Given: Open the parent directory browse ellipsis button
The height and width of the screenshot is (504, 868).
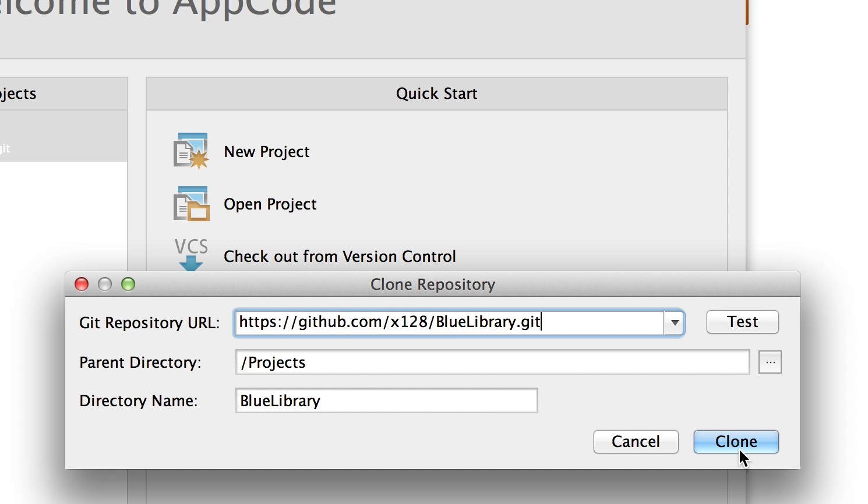Looking at the screenshot, I should 770,362.
